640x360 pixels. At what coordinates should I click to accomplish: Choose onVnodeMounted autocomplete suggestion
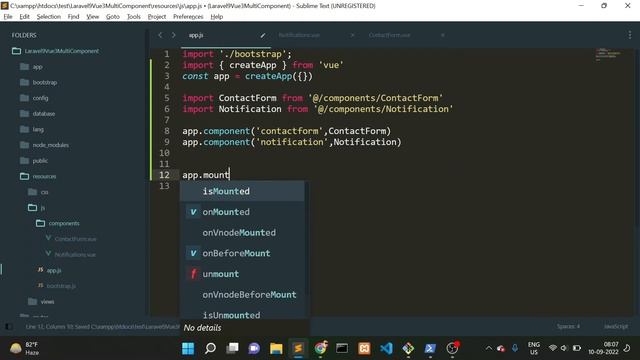pyautogui.click(x=242, y=233)
